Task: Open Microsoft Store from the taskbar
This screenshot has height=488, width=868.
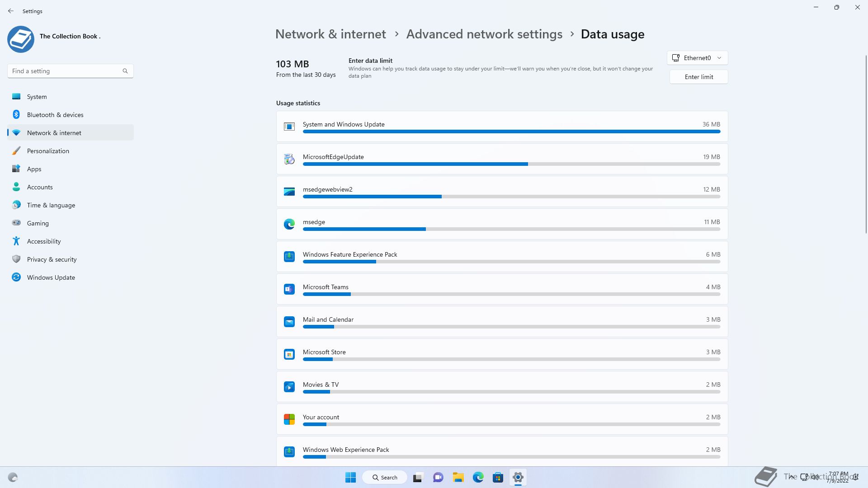Action: pyautogui.click(x=498, y=477)
